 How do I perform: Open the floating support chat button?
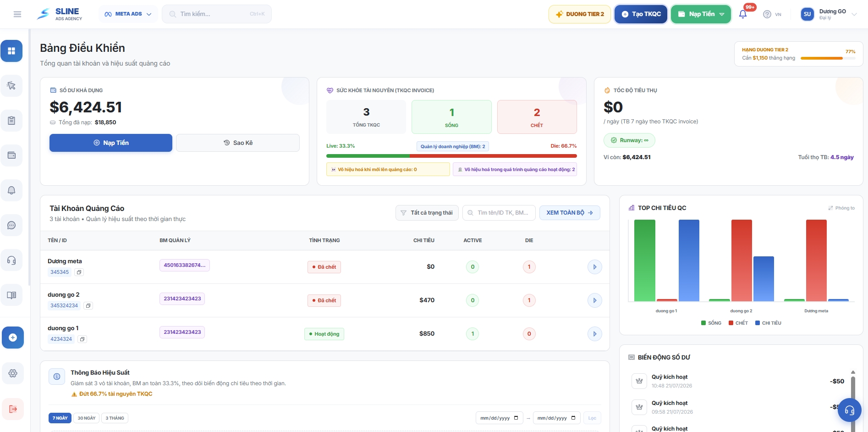pyautogui.click(x=849, y=410)
